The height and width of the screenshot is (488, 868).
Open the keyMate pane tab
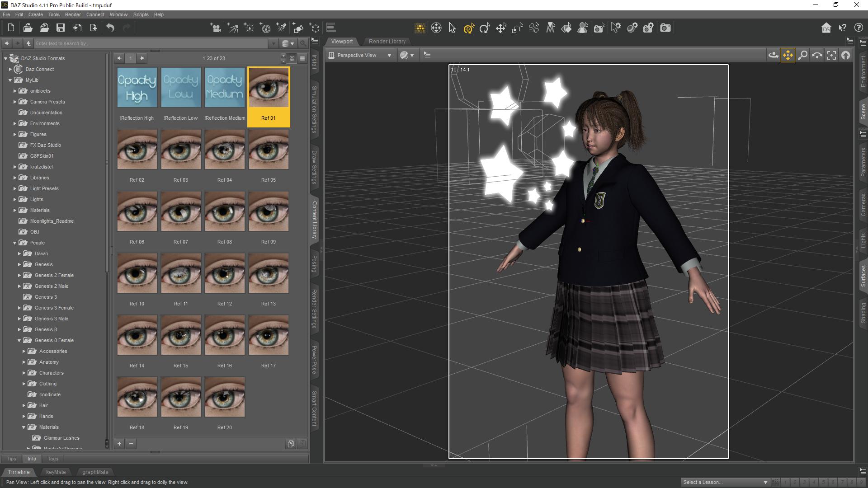(x=56, y=472)
